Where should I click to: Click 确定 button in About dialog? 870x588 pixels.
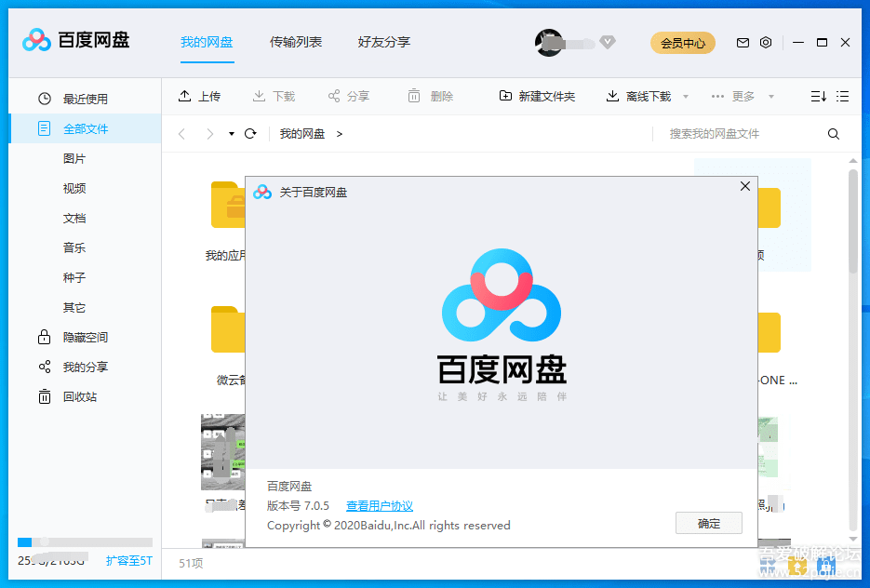pyautogui.click(x=708, y=523)
